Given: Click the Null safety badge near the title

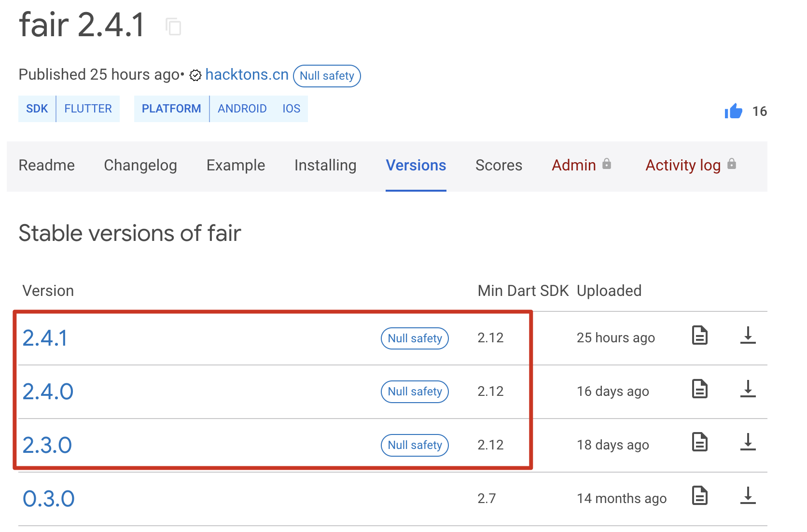Looking at the screenshot, I should point(327,76).
